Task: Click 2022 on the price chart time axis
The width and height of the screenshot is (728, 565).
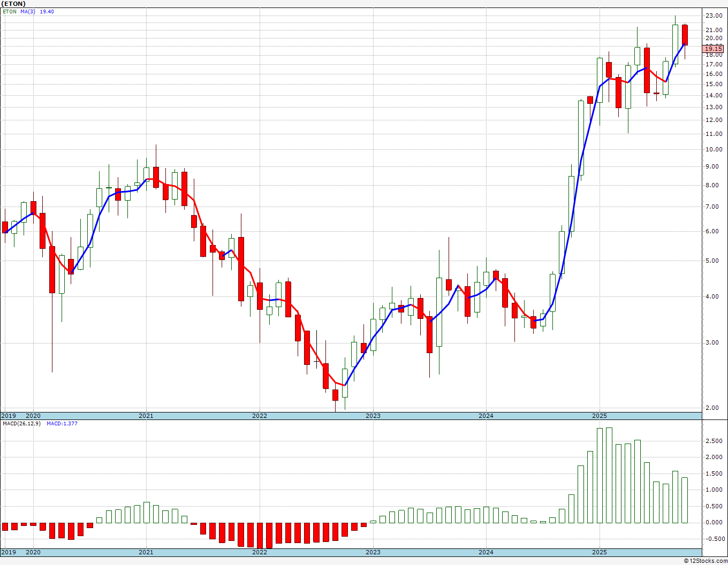Action: 260,416
